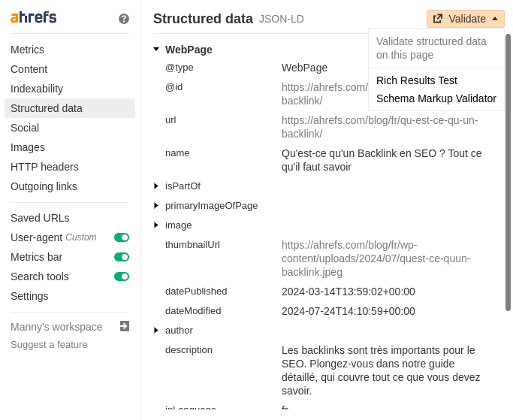This screenshot has height=420, width=513.
Task: Switch to the Images section
Action: [x=28, y=147]
